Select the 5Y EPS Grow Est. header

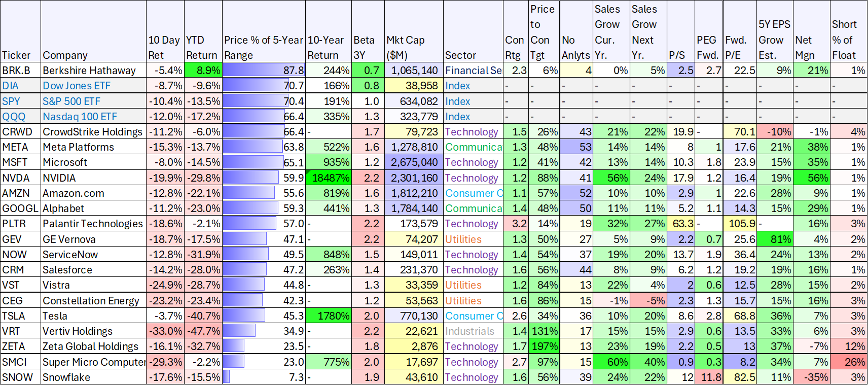click(775, 31)
